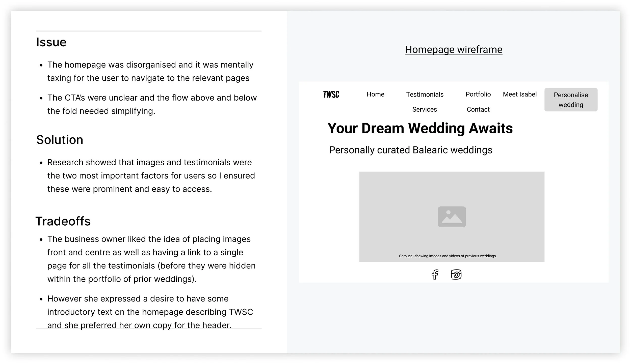
Task: Click the Facebook icon below the carousel
Action: point(435,274)
